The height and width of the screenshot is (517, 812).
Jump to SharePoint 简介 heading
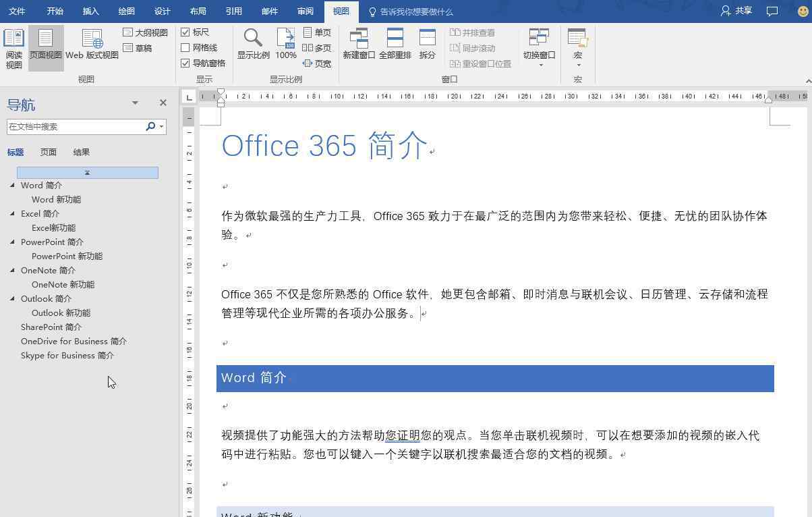click(x=51, y=327)
